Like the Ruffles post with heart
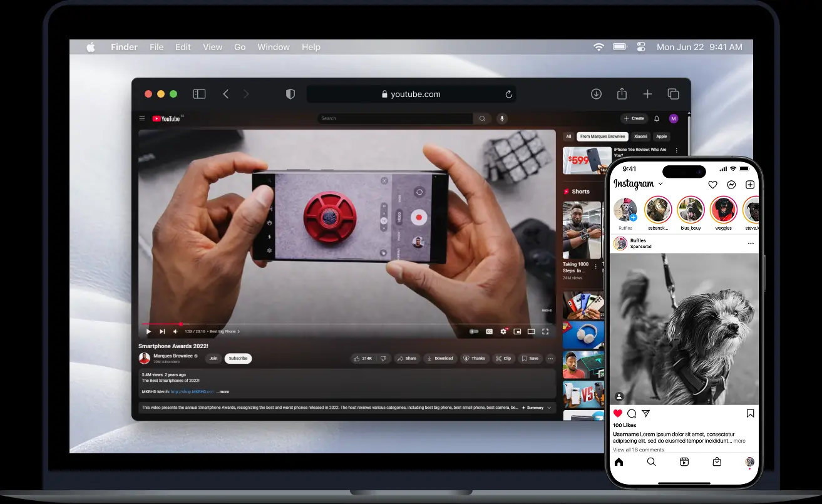 [x=618, y=413]
